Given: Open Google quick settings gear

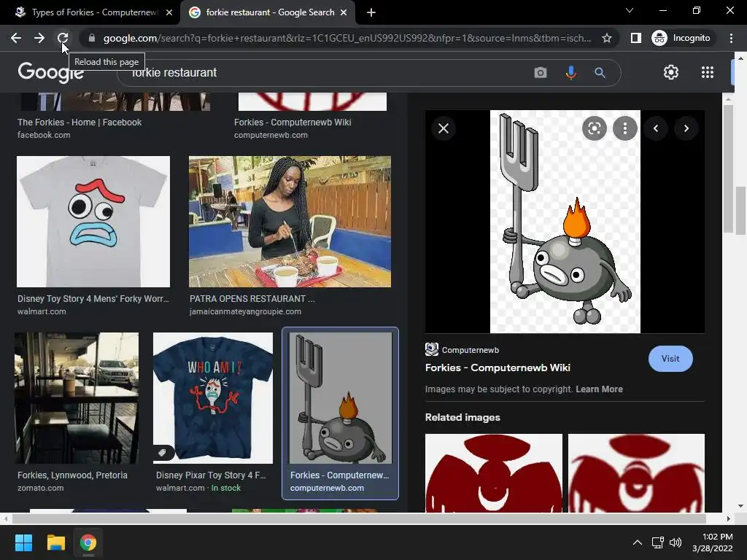Looking at the screenshot, I should 671,72.
